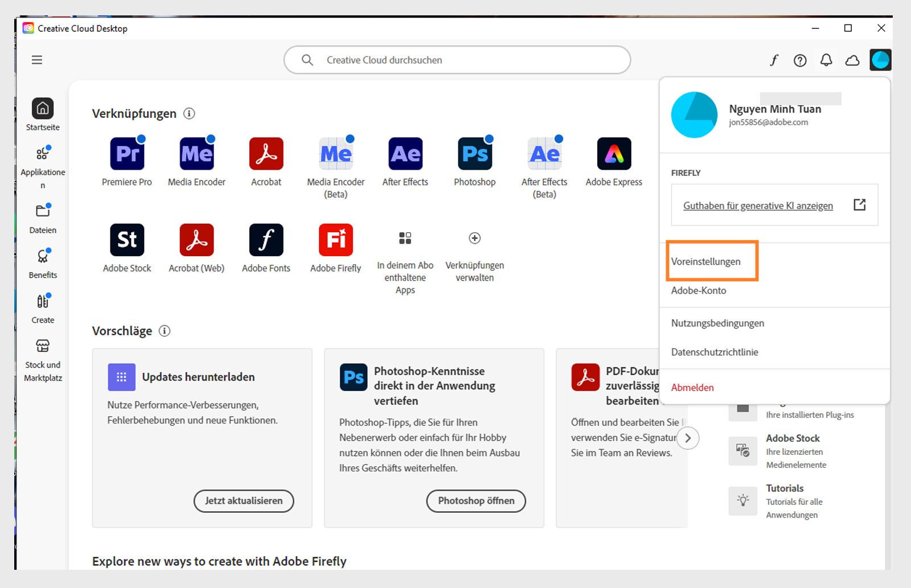911x588 pixels.
Task: Launch Adobe Firefly shortcut
Action: click(x=335, y=240)
